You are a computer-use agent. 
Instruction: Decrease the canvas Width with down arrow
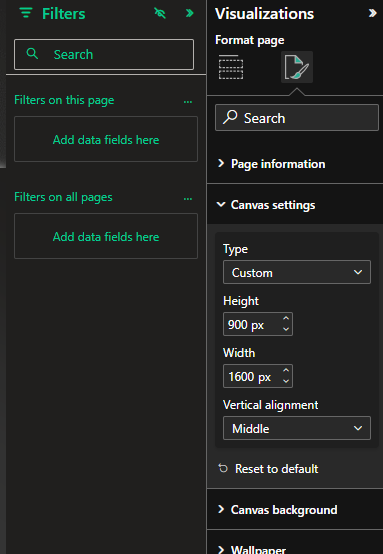coord(286,381)
